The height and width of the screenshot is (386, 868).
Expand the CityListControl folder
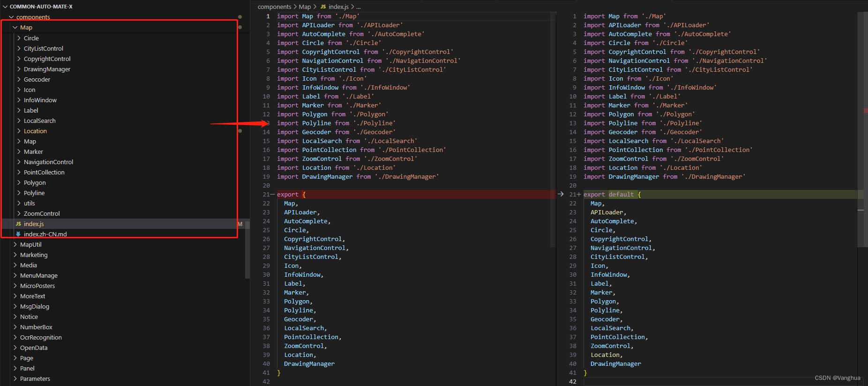(x=43, y=48)
